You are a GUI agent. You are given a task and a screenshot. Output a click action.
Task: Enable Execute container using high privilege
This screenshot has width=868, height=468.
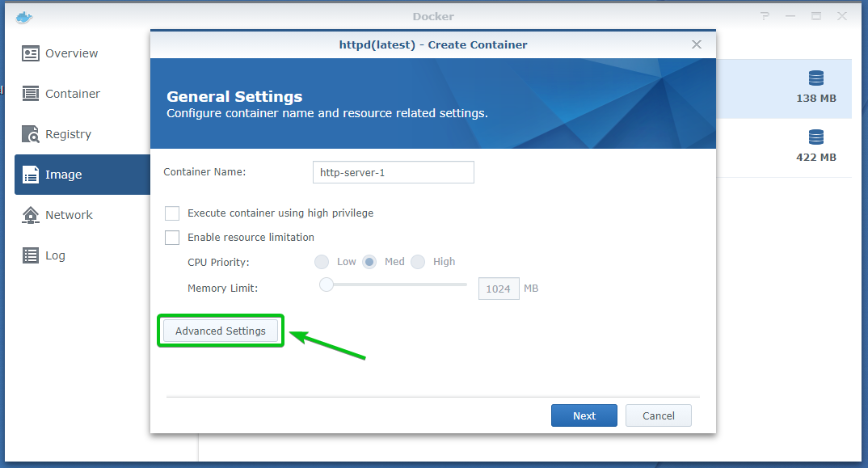tap(172, 213)
